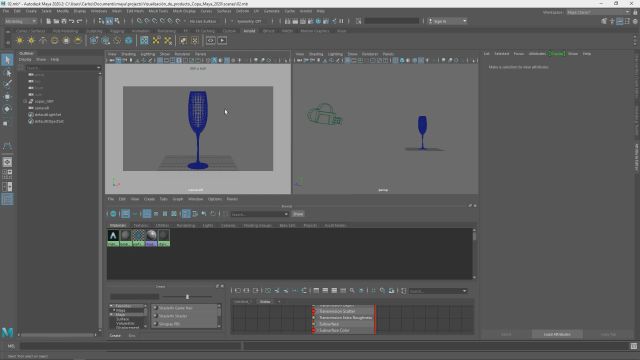Pick the Paint selection tool

point(7,84)
